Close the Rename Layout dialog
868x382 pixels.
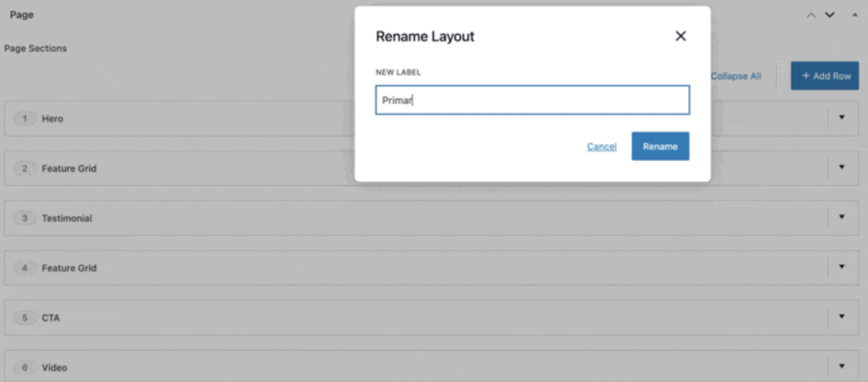tap(681, 37)
